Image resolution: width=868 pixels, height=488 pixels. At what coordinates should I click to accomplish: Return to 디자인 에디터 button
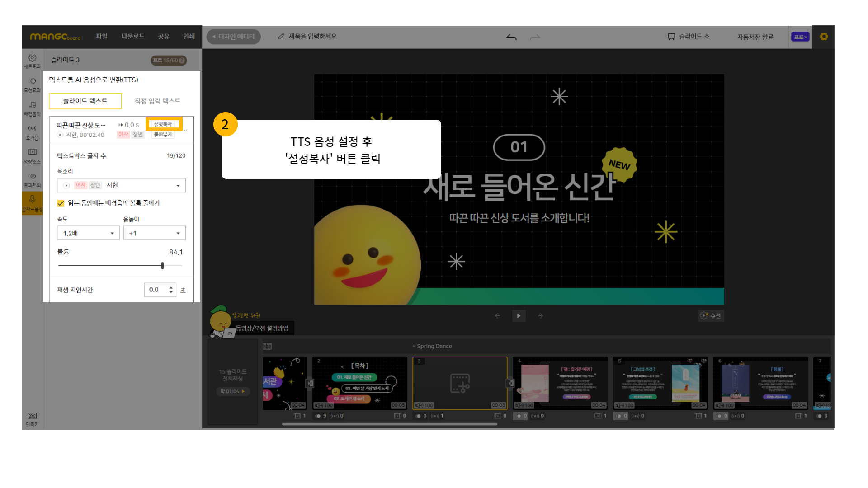pyautogui.click(x=234, y=37)
